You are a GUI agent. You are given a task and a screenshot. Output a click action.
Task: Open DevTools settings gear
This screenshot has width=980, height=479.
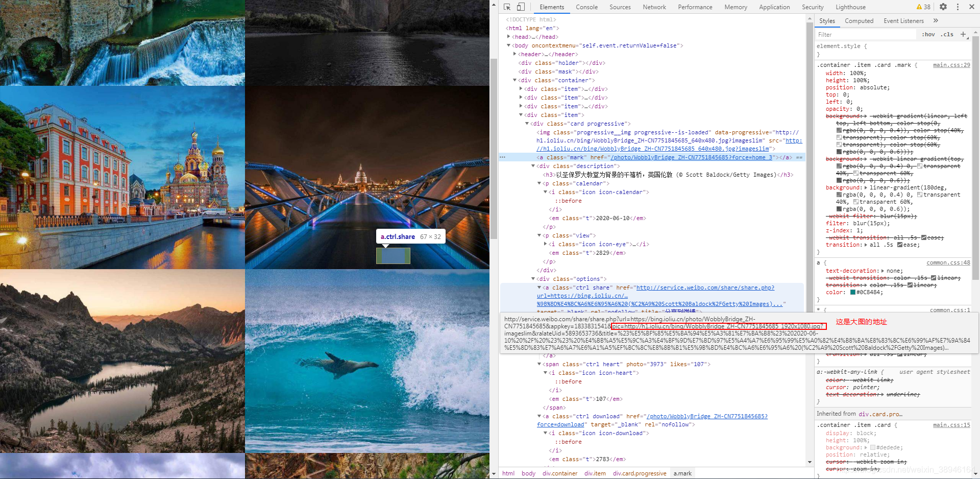point(943,7)
